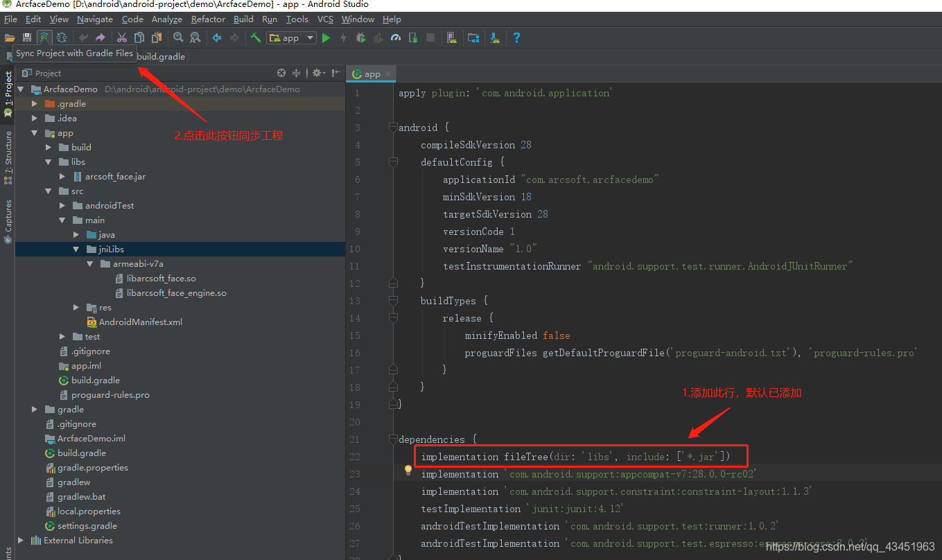Click the Stop square icon
Viewport: 942px width, 560px height.
pyautogui.click(x=430, y=37)
